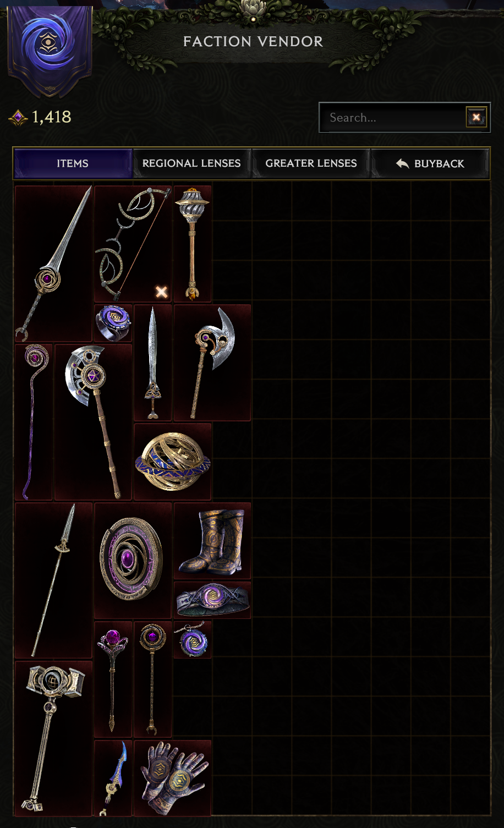Choose the gloves with gold emblems
Screen dimensions: 504x828
173,778
